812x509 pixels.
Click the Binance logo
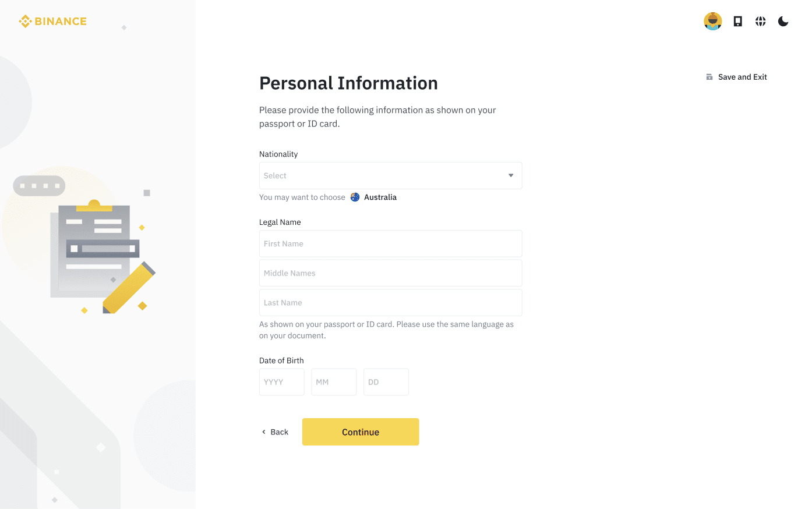[52, 22]
